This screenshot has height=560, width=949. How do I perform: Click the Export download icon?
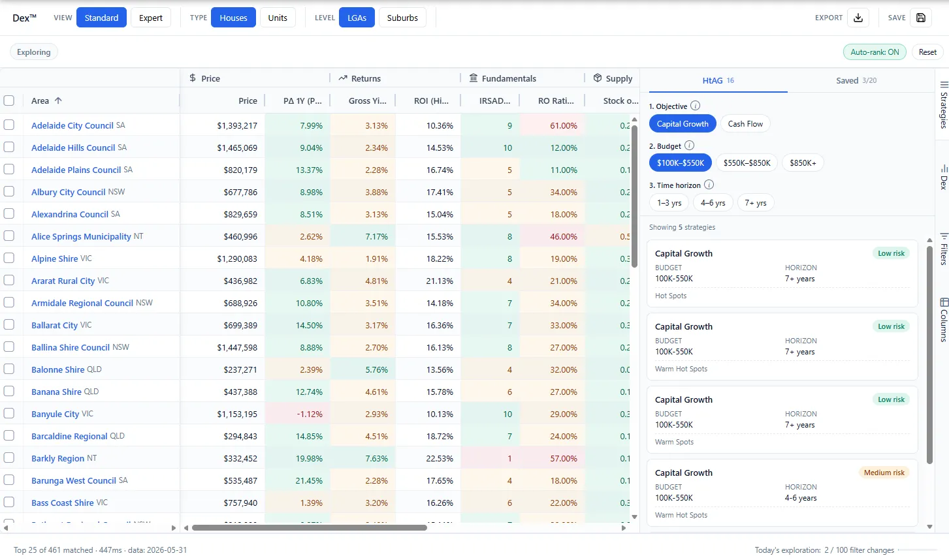858,18
